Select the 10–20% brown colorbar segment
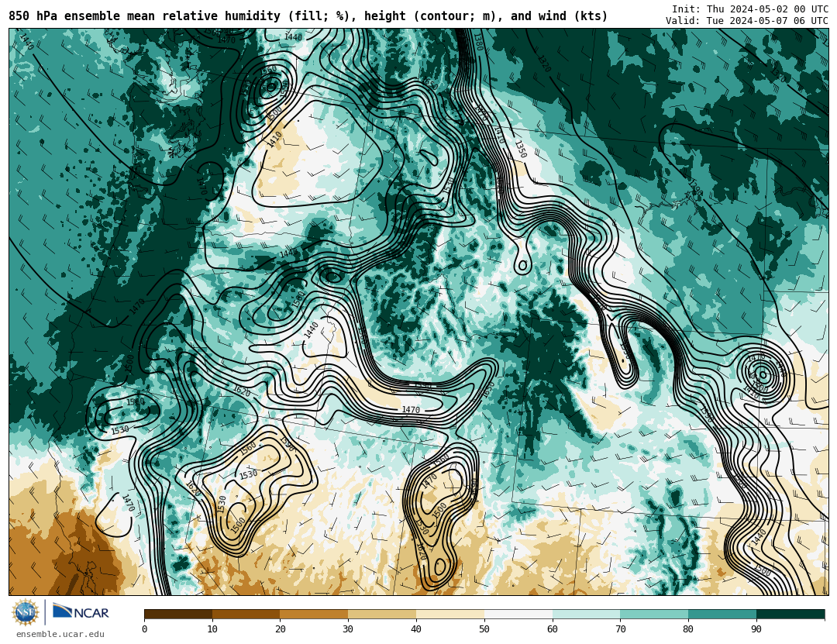This screenshot has width=837, height=644. 246,614
